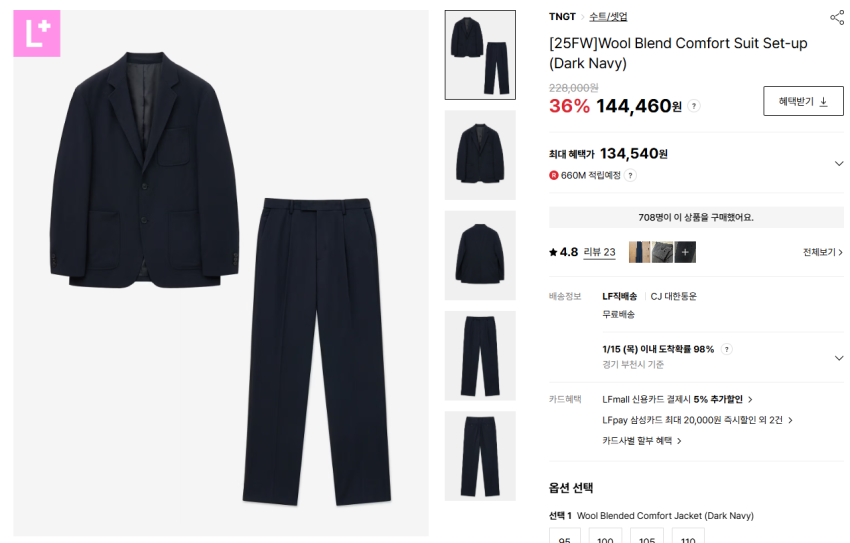
Task: Expand delivery arrival date details chevron
Action: pyautogui.click(x=839, y=358)
